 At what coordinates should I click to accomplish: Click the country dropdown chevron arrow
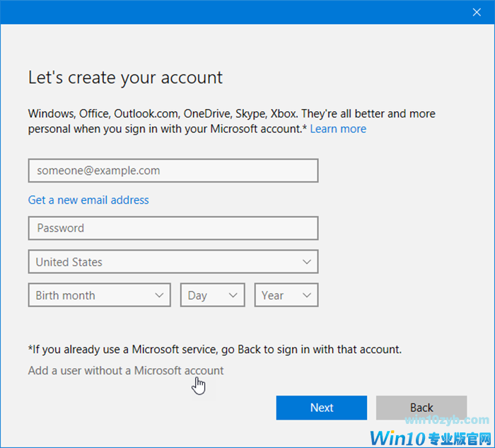pyautogui.click(x=306, y=262)
